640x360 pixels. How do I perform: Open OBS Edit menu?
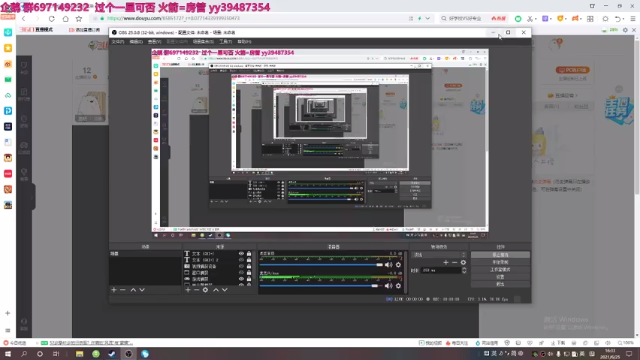click(x=136, y=42)
